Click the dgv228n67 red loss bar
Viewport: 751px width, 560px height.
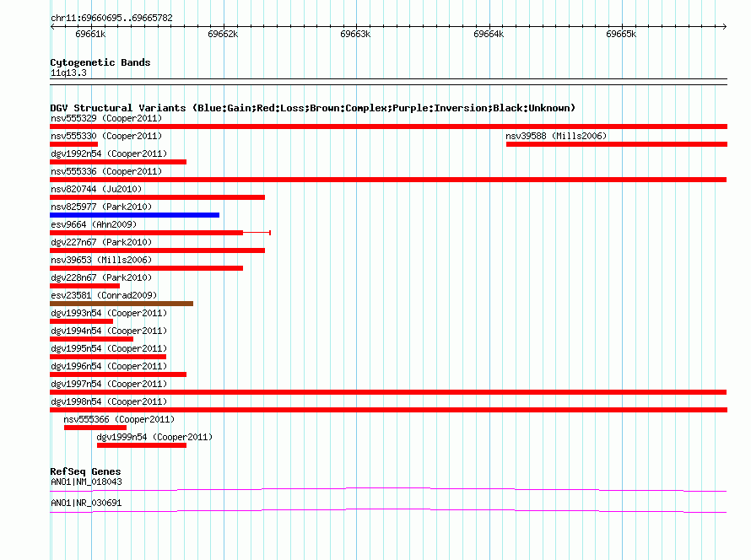[x=84, y=286]
